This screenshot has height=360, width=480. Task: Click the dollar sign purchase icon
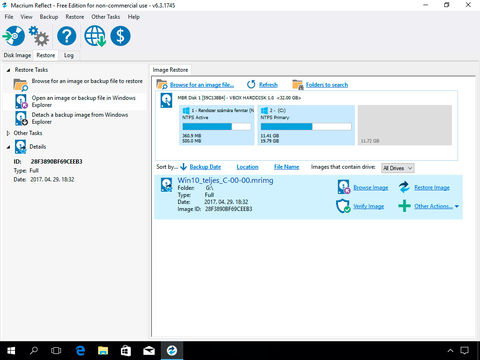pos(120,36)
